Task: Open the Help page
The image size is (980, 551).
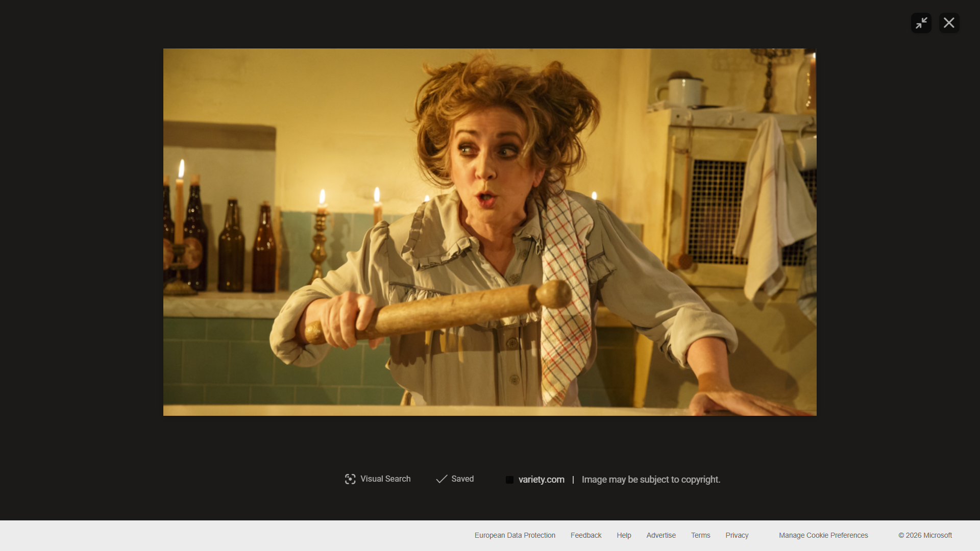Action: (x=624, y=535)
